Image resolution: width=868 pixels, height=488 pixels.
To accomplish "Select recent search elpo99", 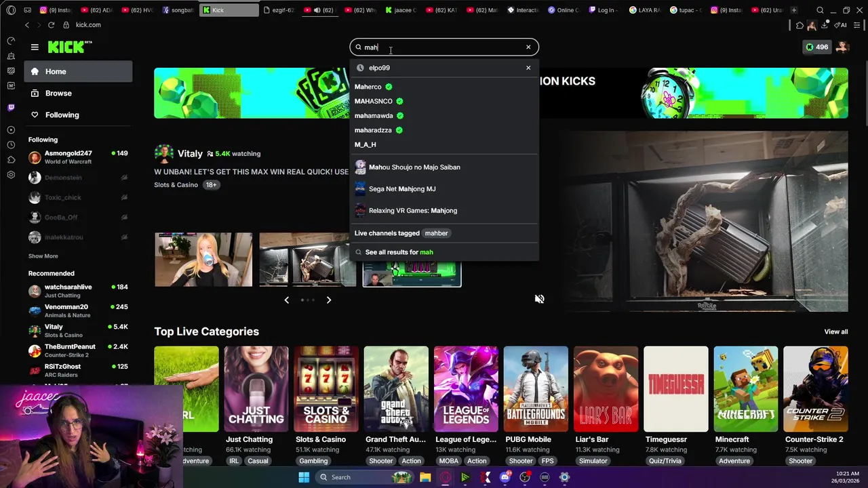I will tap(379, 68).
